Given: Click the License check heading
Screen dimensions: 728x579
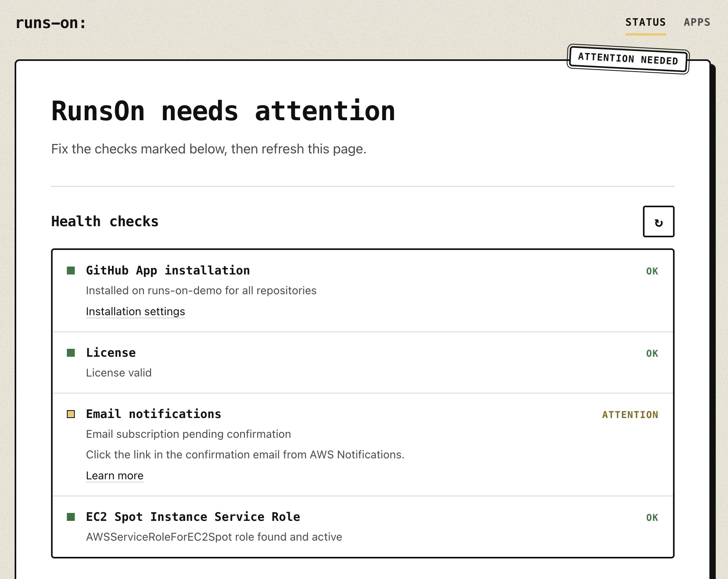Looking at the screenshot, I should tap(111, 353).
